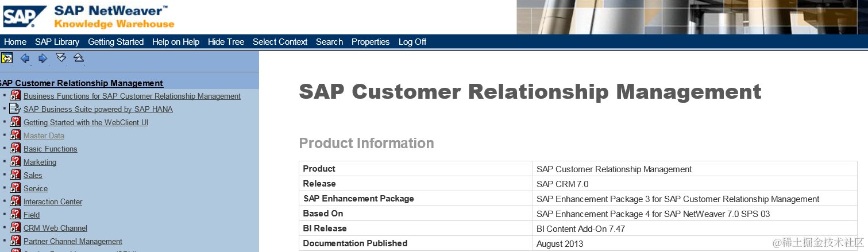Click the expand all tree icon
The height and width of the screenshot is (252, 868).
click(x=61, y=57)
